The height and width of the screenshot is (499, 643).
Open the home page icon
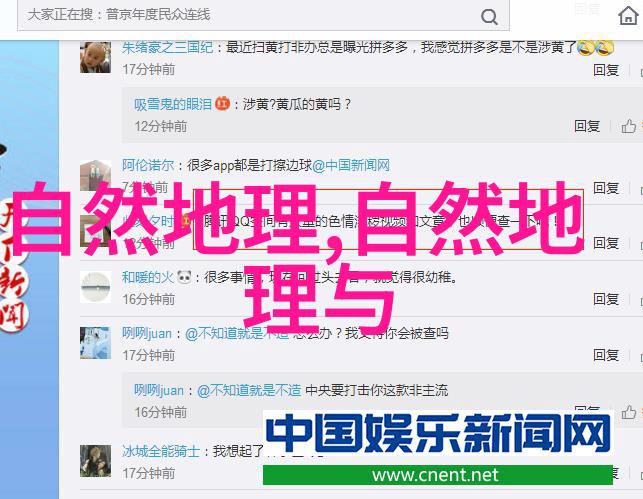(628, 16)
